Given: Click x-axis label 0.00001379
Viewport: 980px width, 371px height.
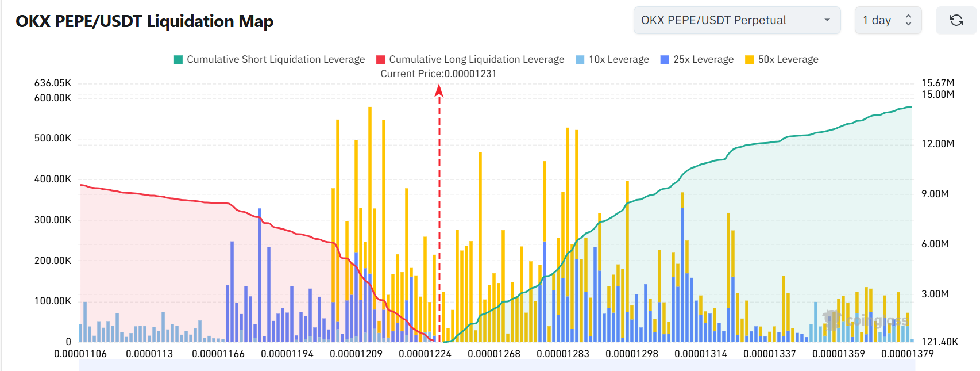Looking at the screenshot, I should click(x=908, y=354).
